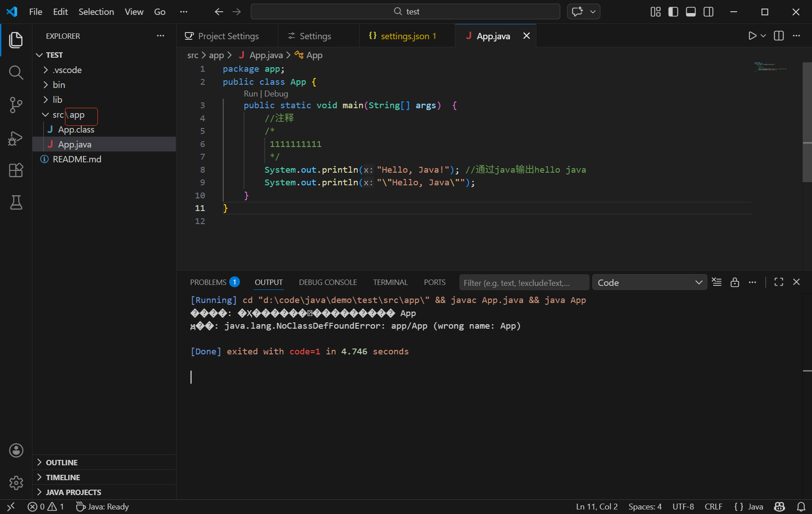
Task: Open the Testing flask view
Action: 16,202
